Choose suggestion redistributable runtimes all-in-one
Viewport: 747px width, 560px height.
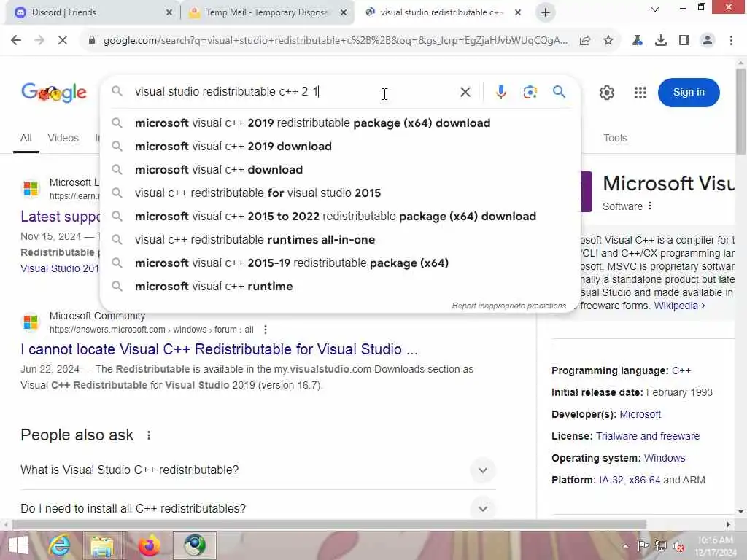click(x=340, y=239)
